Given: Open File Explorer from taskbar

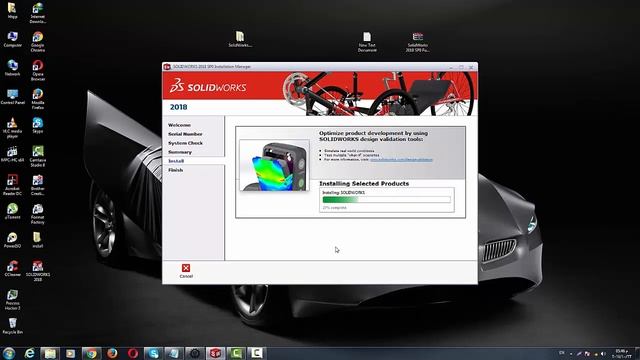Looking at the screenshot, I should coord(50,353).
